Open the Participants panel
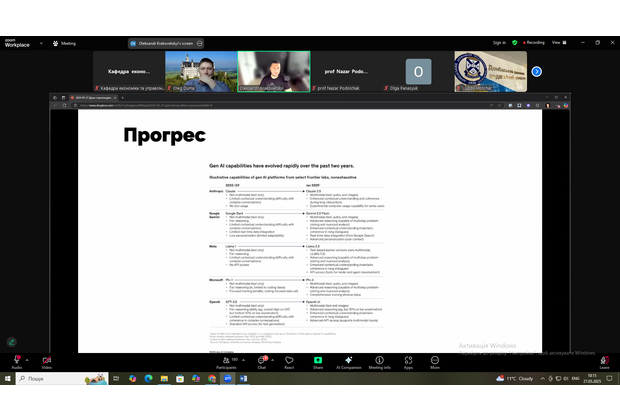This screenshot has width=620, height=420. pos(226,360)
